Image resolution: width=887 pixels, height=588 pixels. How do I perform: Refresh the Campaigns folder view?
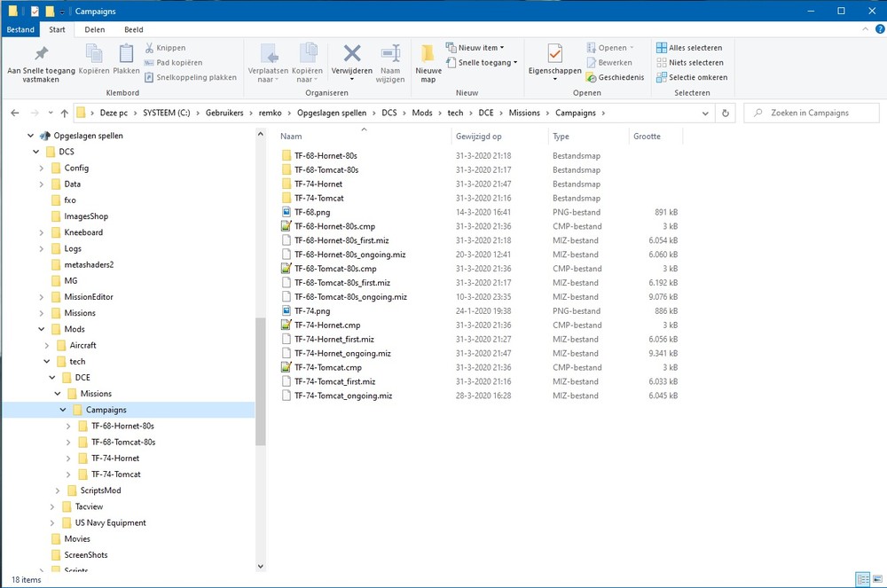point(726,114)
